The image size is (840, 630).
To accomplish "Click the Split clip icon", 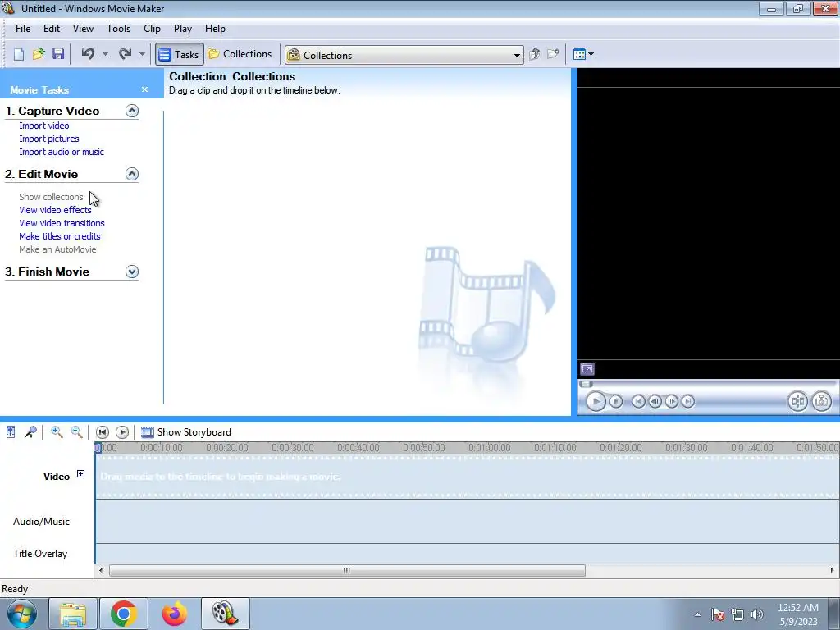I will click(x=797, y=401).
